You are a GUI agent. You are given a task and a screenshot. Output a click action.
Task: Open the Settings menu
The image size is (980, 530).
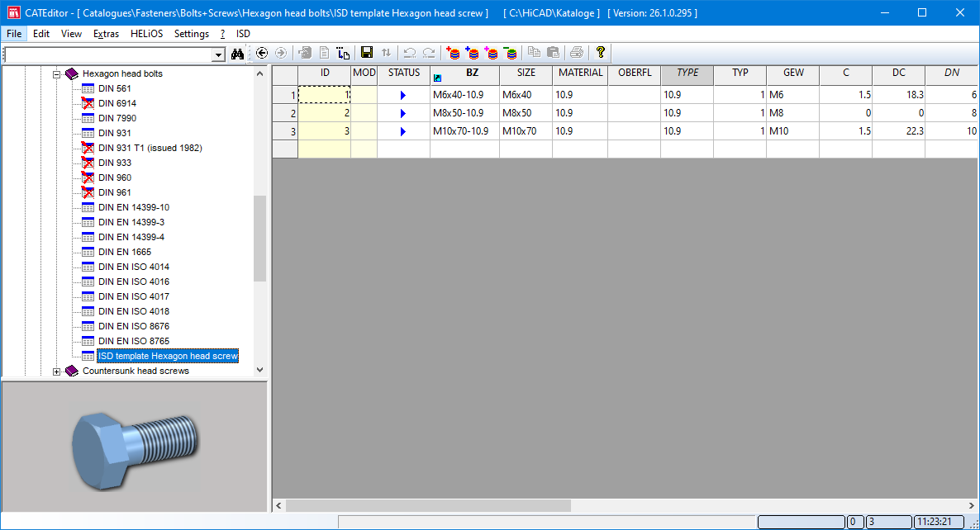191,34
